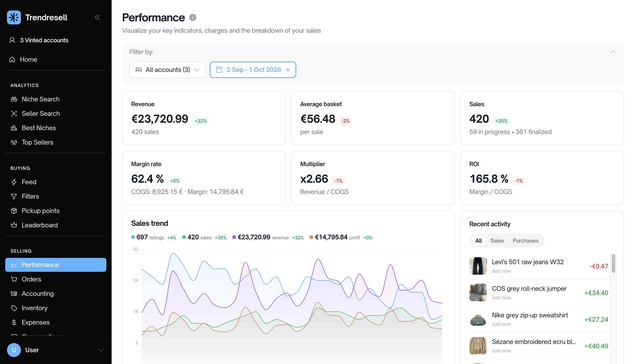
Task: Collapse the Filter by panel chevron
Action: tap(613, 52)
